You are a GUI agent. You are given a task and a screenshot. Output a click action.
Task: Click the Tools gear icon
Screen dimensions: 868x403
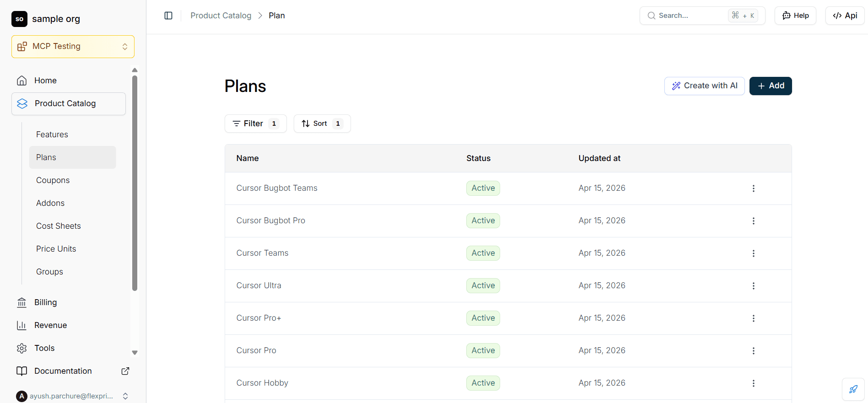(22, 348)
